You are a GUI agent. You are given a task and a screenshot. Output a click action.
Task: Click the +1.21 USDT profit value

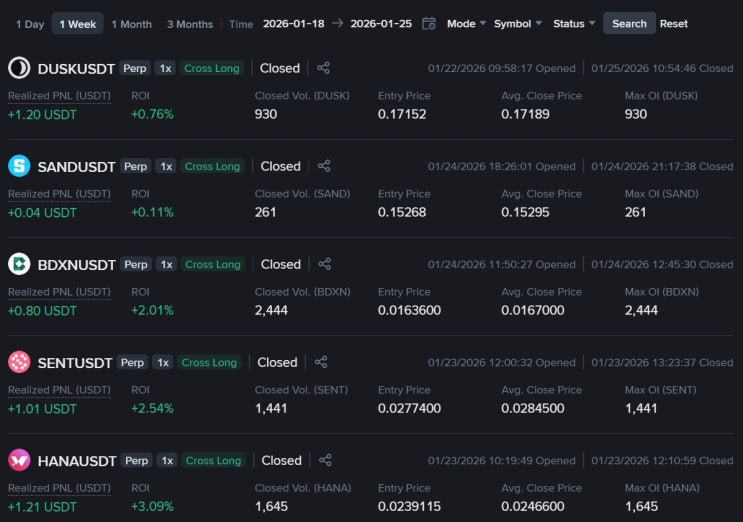tap(42, 506)
